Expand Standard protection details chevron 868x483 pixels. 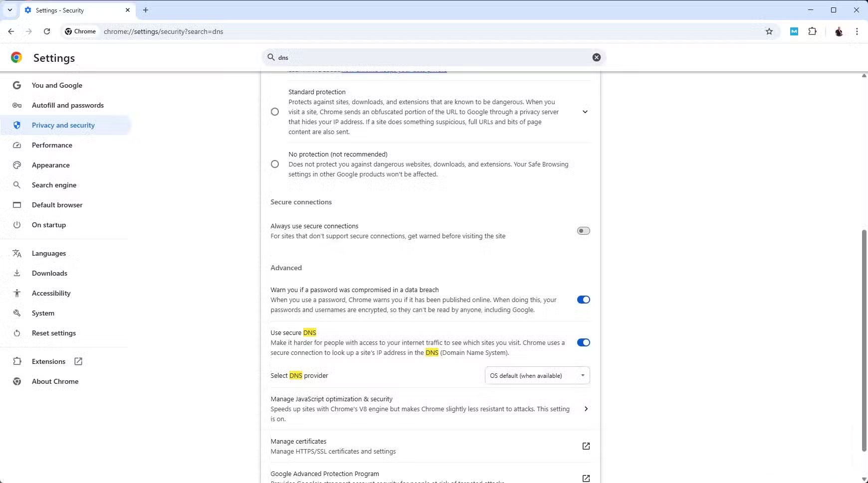585,112
